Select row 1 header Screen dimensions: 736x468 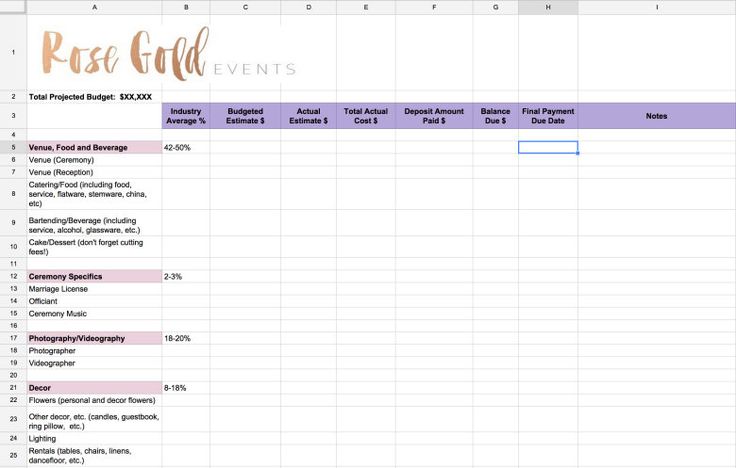13,52
